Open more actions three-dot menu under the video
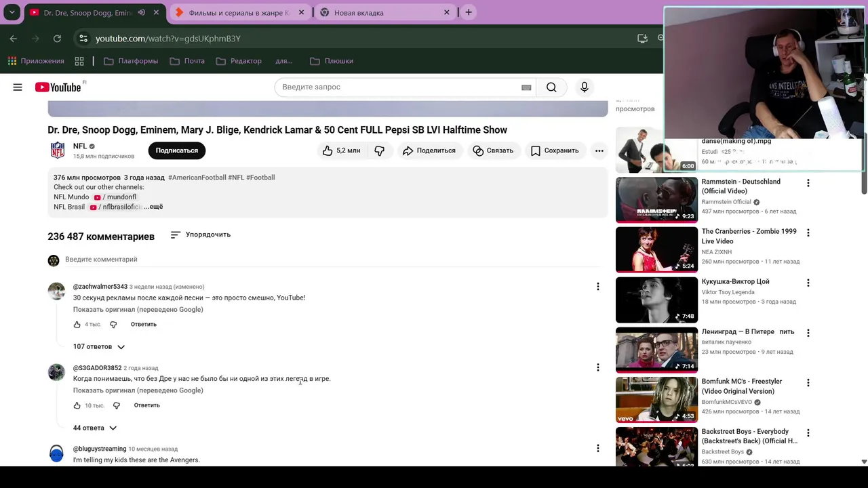This screenshot has height=488, width=868. (599, 150)
